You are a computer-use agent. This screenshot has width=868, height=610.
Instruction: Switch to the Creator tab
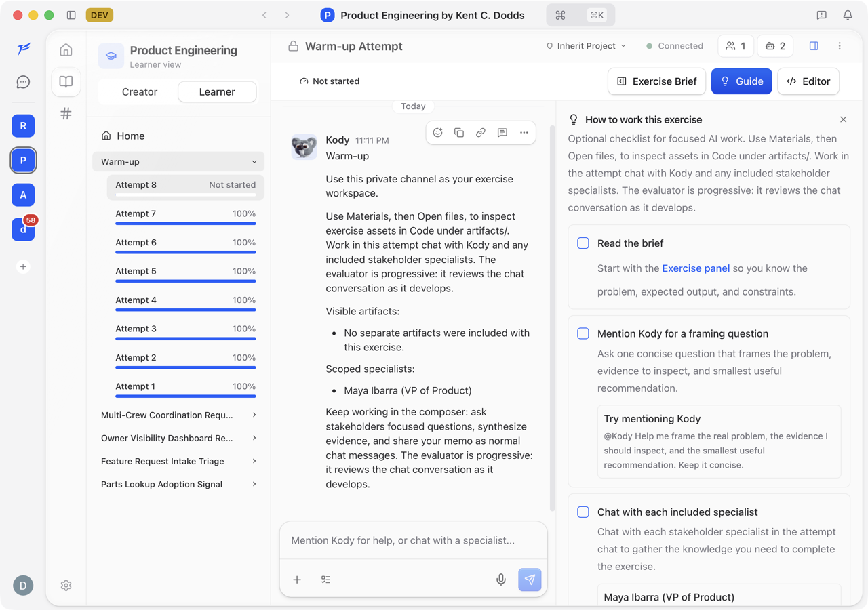[140, 91]
